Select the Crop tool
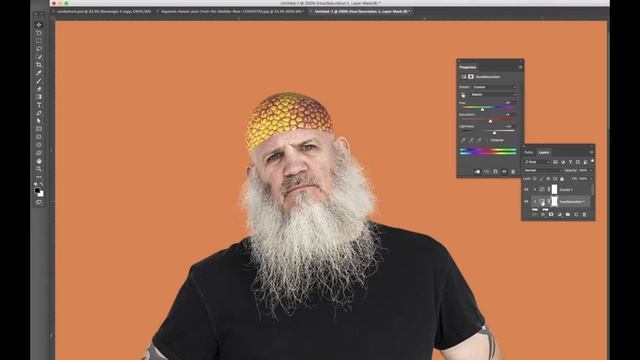The image size is (640, 360). [x=39, y=65]
